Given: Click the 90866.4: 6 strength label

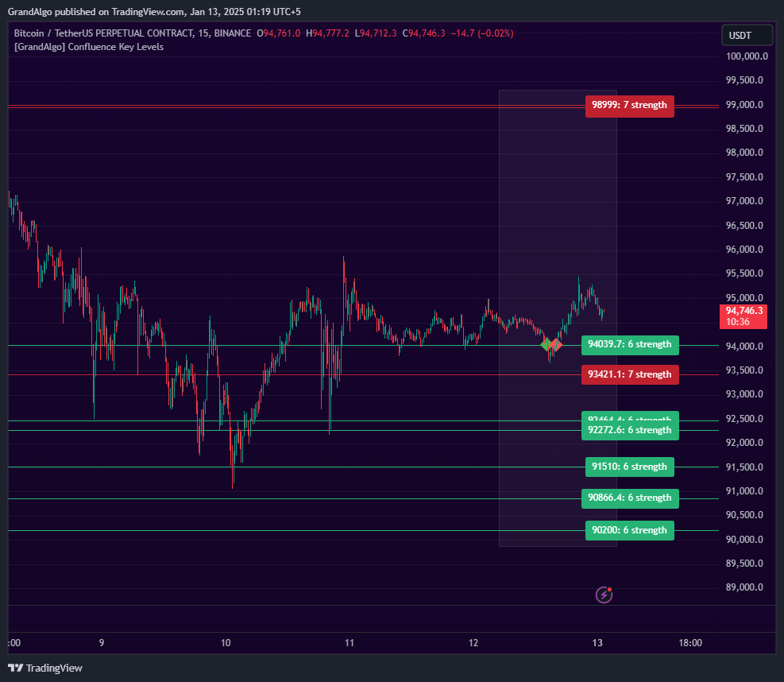Looking at the screenshot, I should (x=630, y=498).
